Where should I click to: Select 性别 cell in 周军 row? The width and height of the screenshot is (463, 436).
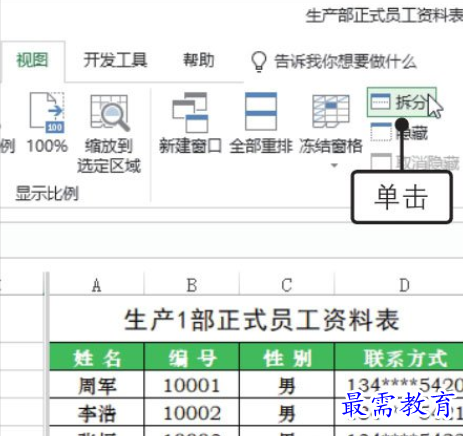pyautogui.click(x=287, y=384)
